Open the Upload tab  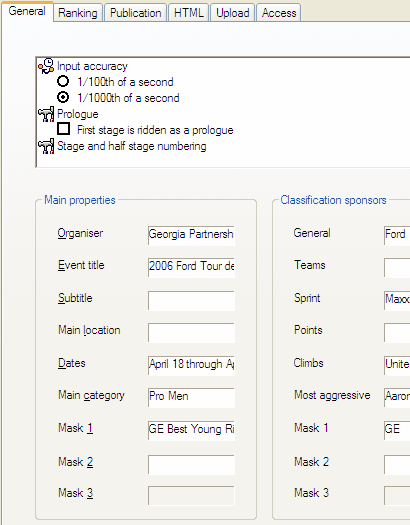233,13
